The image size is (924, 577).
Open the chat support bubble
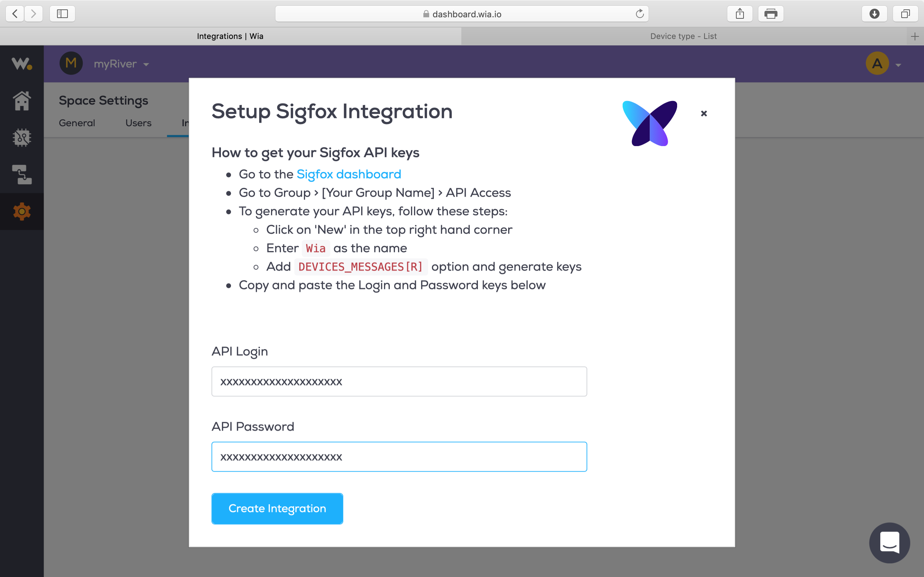889,543
